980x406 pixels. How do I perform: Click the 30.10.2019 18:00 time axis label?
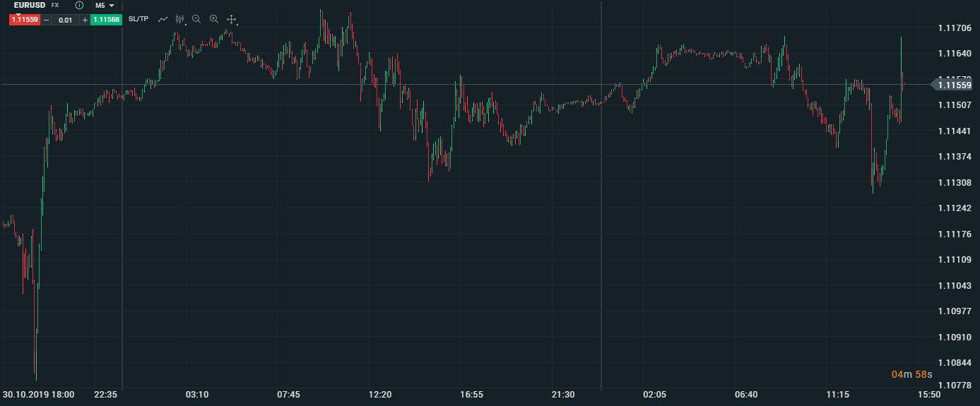(x=38, y=394)
